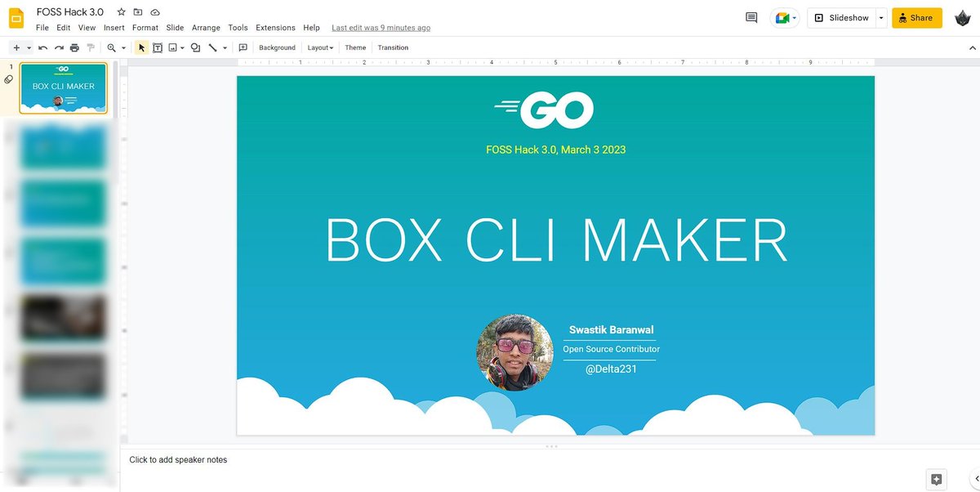980x492 pixels.
Task: Expand the zoom level dropdown arrow
Action: (122, 48)
